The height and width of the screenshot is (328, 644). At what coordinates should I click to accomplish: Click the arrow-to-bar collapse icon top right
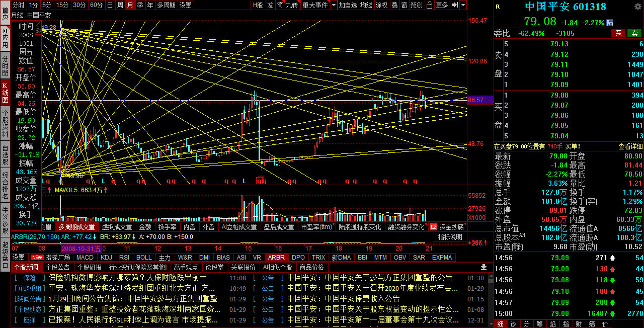[x=454, y=5]
